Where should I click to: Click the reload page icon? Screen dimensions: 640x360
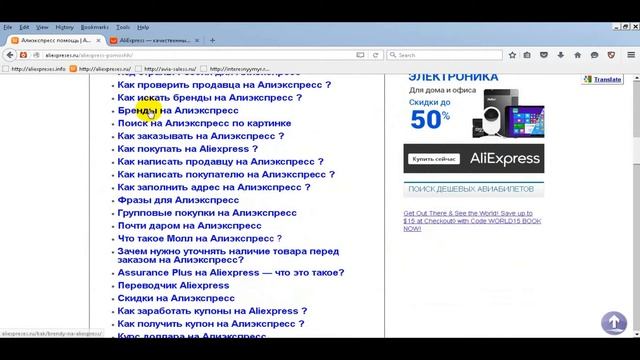coord(376,55)
